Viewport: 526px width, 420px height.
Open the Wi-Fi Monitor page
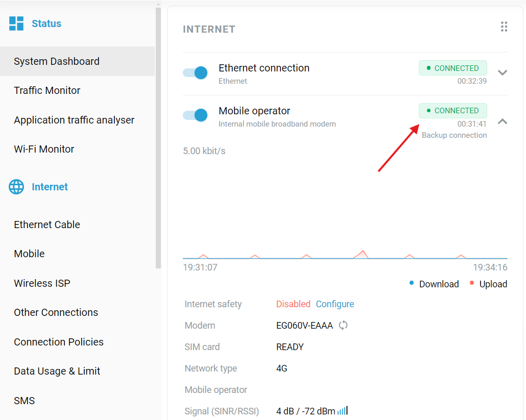[x=44, y=149]
